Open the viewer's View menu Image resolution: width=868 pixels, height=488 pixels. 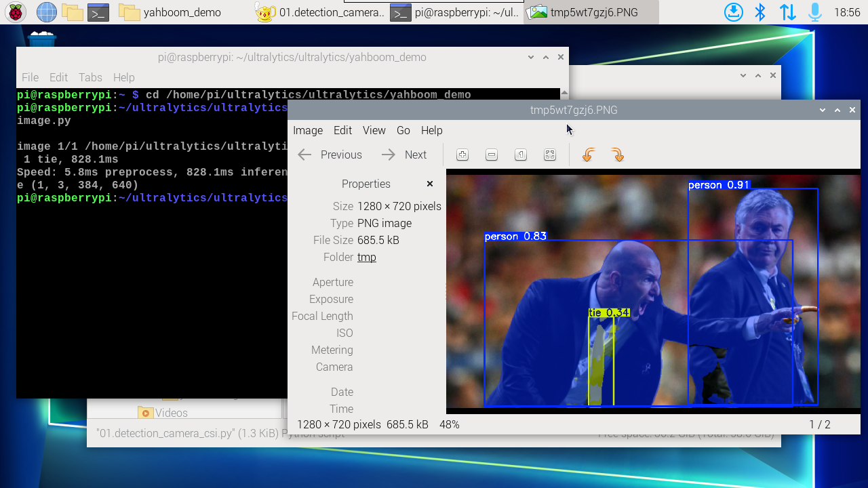374,130
